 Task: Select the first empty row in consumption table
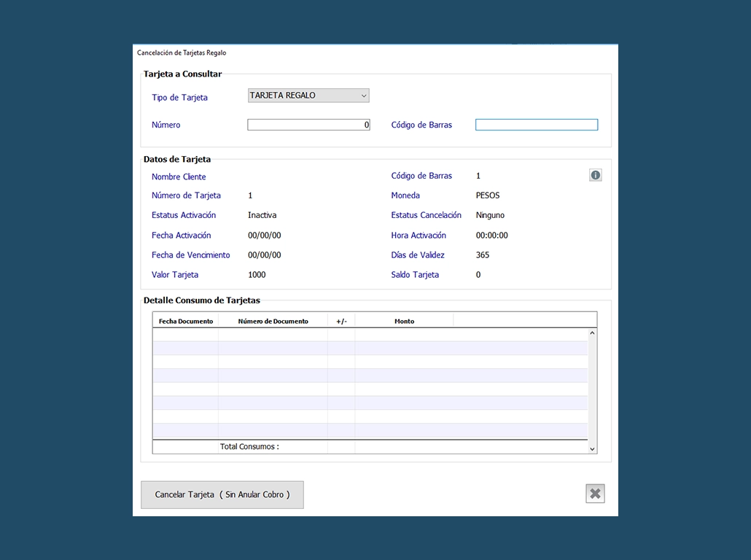[370, 335]
